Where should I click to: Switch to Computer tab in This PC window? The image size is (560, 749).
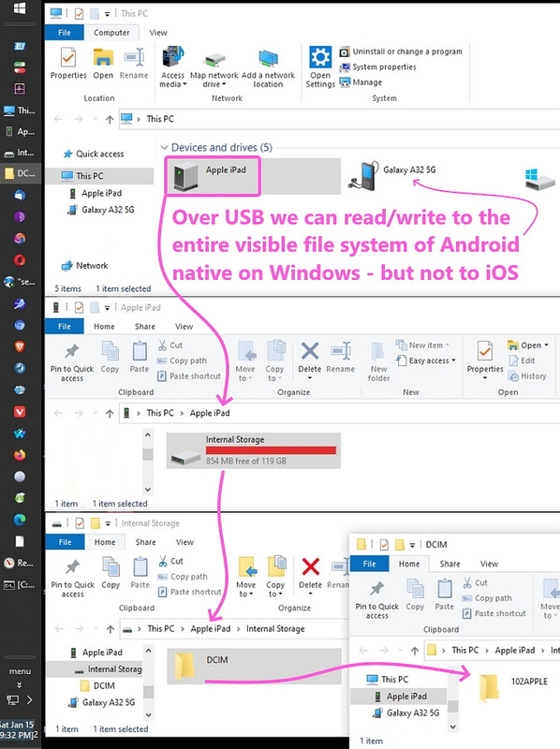pos(111,33)
